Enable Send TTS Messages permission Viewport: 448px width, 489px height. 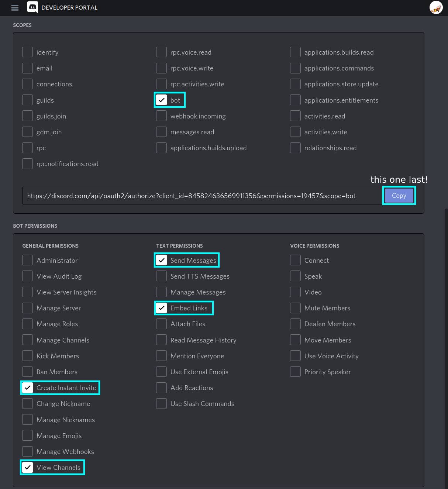(161, 276)
